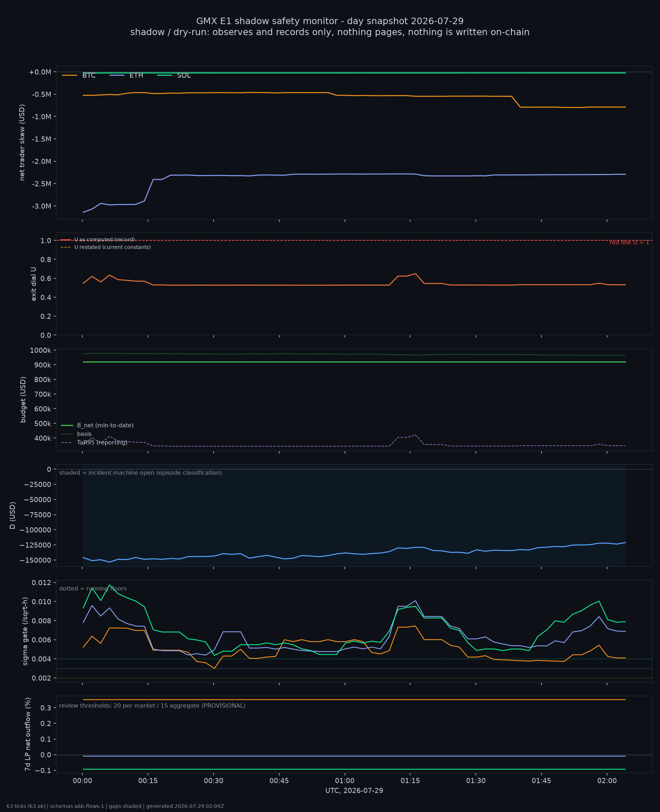Viewport: 660px width, 812px height.
Task: Click the '900k' budget tick label
Action: (42, 365)
